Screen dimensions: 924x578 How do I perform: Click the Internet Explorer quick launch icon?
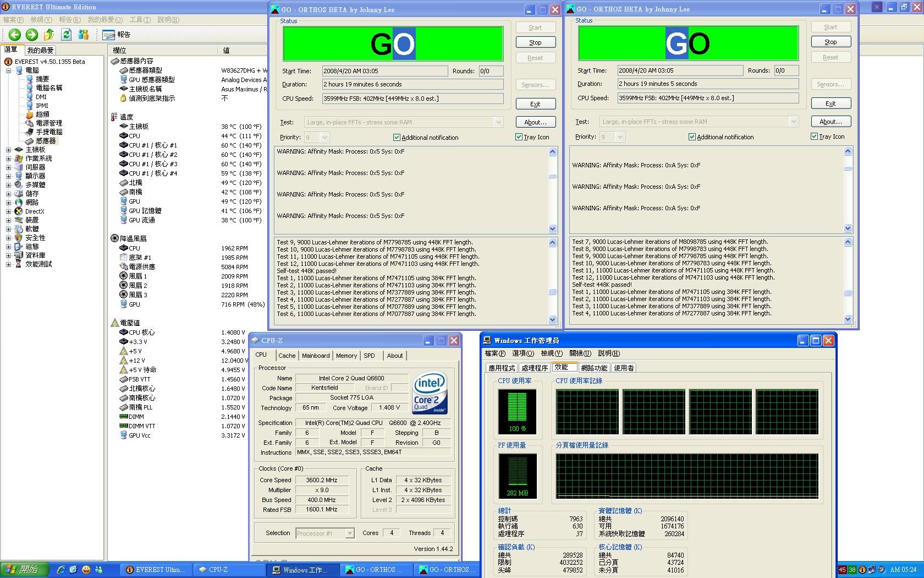click(x=61, y=570)
